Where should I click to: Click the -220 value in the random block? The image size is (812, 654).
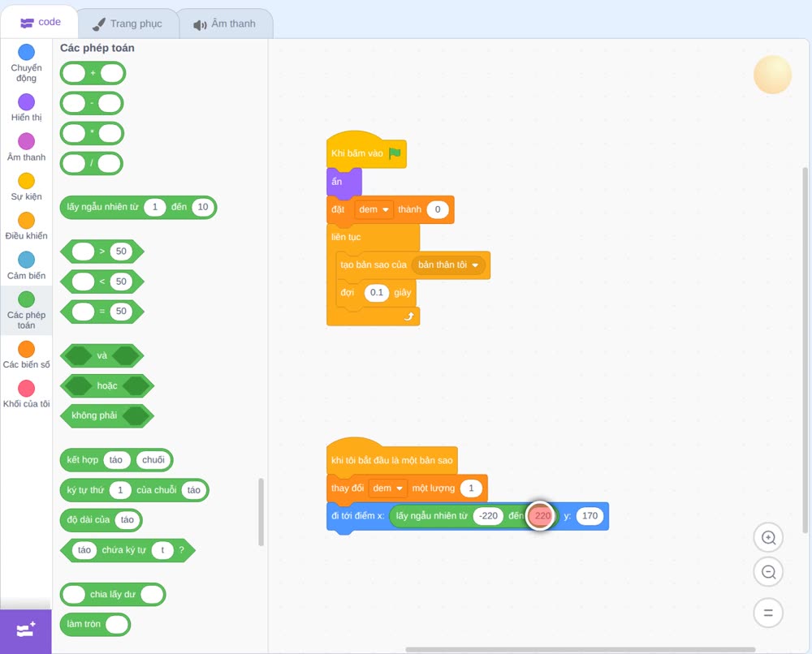pos(488,516)
